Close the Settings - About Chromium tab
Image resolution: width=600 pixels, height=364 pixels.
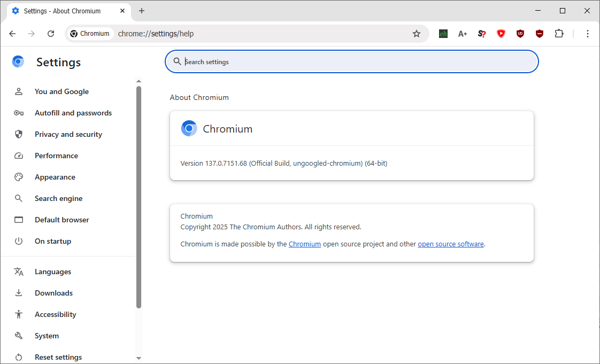122,11
